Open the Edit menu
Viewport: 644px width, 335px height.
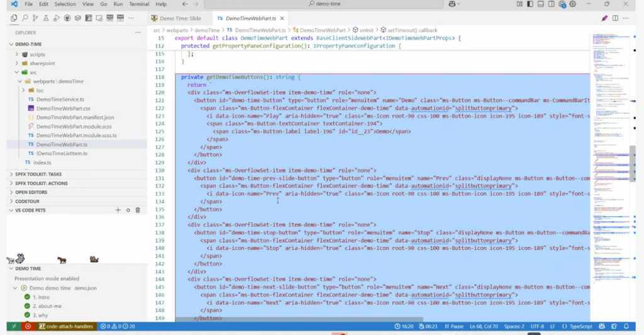point(43,4)
